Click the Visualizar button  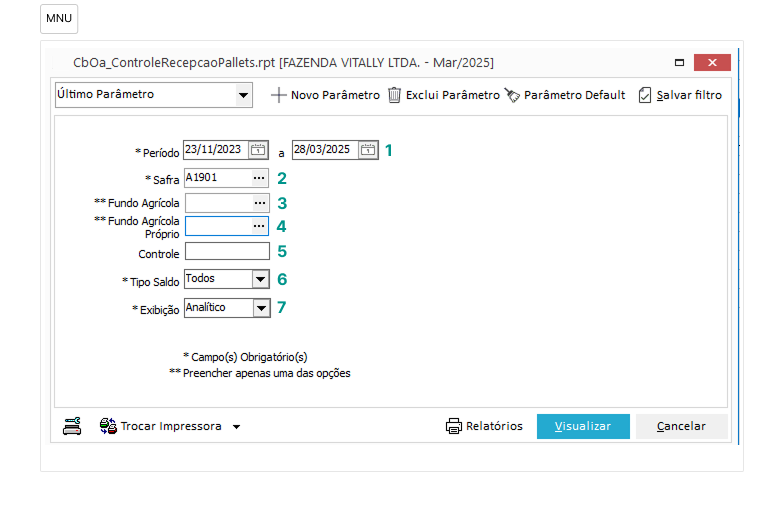pos(583,426)
